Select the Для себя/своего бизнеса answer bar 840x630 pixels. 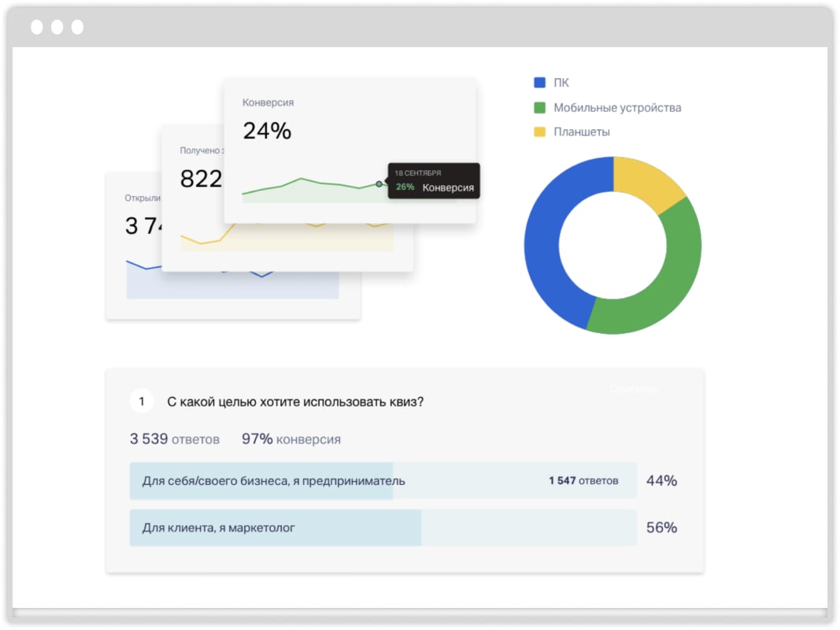(383, 481)
